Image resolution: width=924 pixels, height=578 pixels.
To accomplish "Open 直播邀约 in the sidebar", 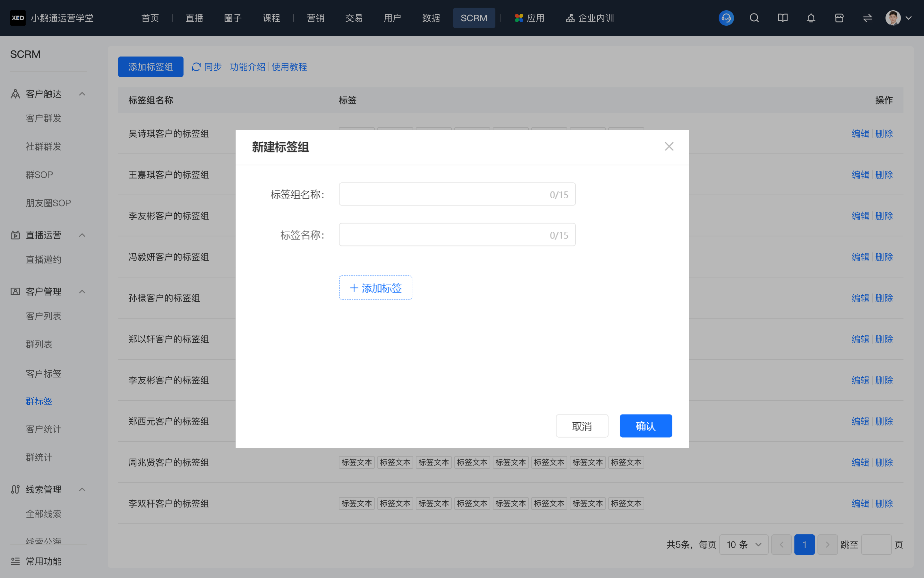I will (43, 260).
